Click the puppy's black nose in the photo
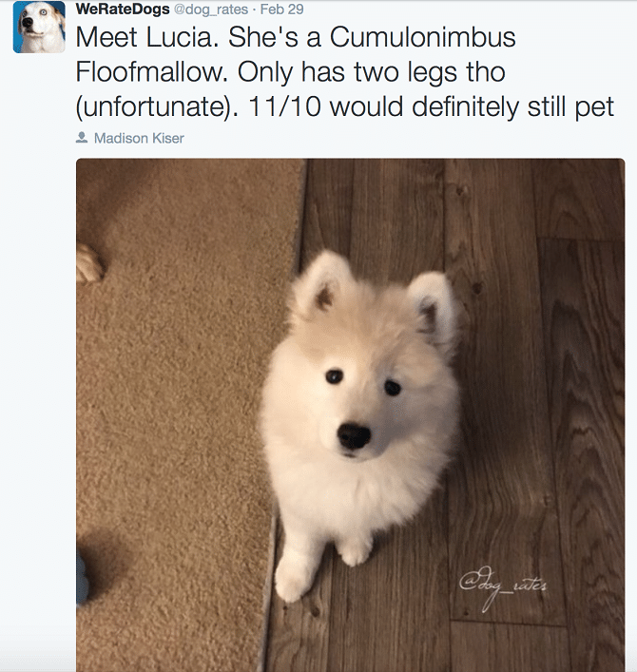 (354, 436)
